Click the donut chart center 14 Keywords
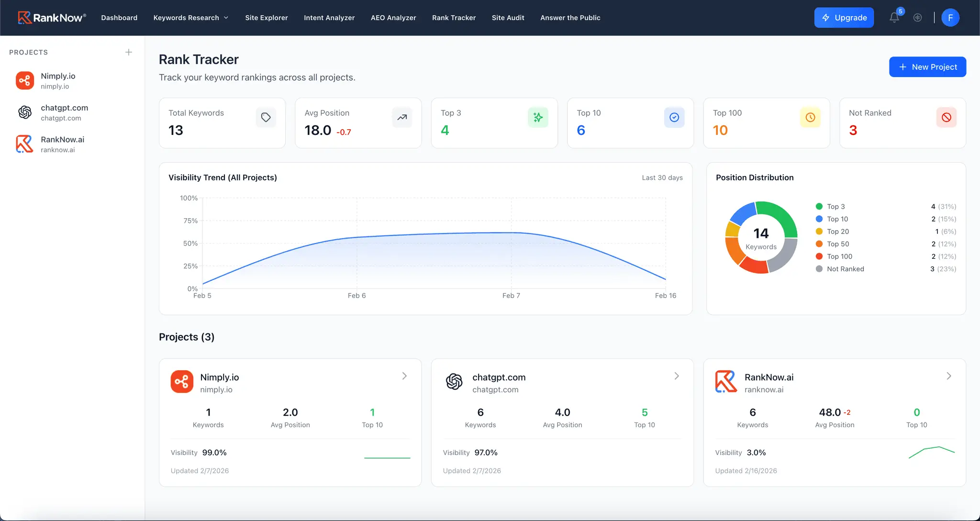 coord(761,238)
